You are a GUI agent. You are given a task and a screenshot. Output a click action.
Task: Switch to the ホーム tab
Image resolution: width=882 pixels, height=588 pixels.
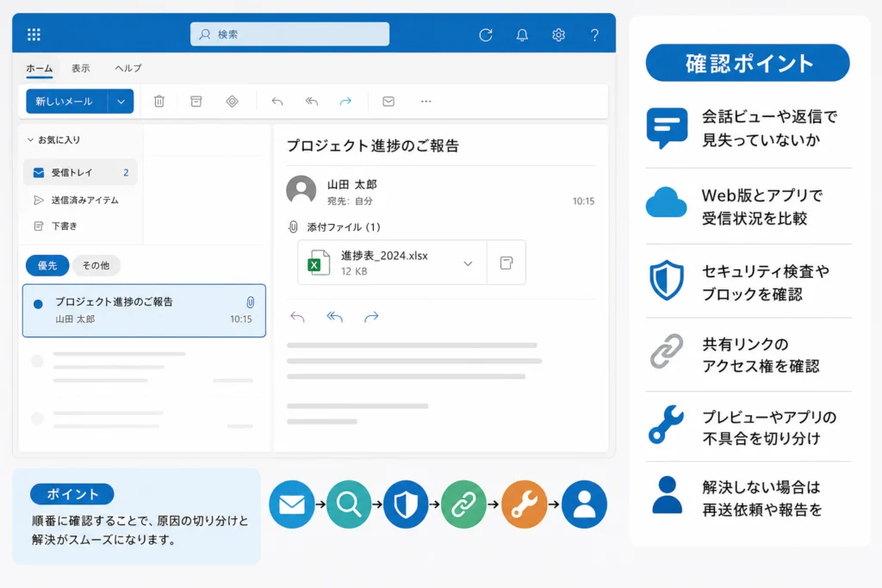(x=40, y=68)
